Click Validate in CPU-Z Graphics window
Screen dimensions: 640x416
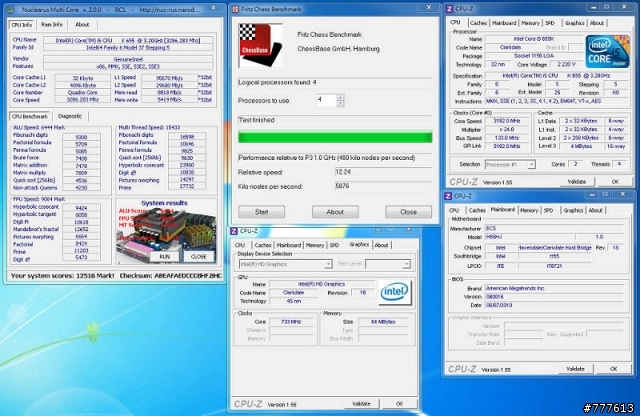tap(362, 404)
